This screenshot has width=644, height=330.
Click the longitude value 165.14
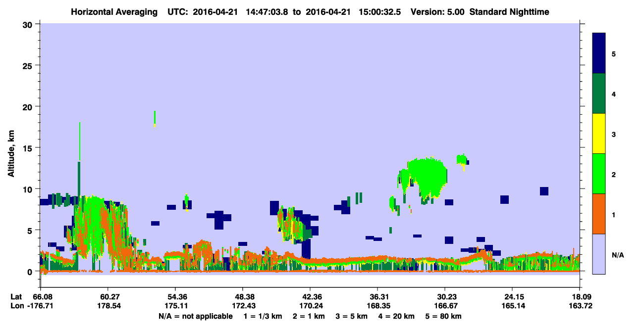pos(512,306)
